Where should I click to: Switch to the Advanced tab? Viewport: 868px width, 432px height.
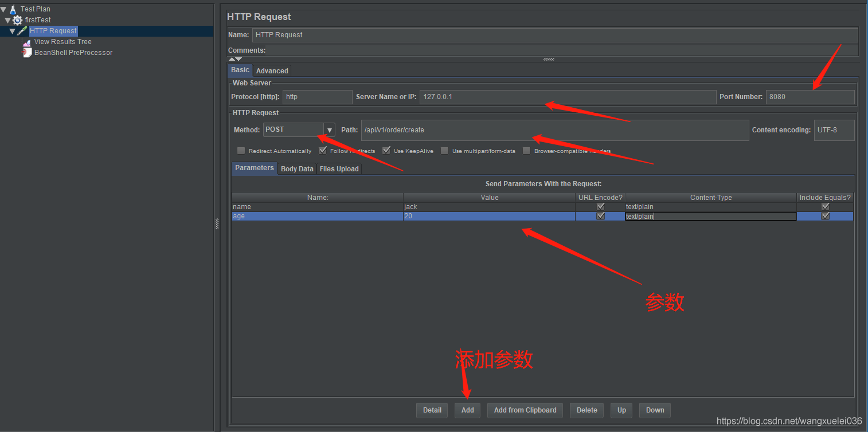(272, 71)
